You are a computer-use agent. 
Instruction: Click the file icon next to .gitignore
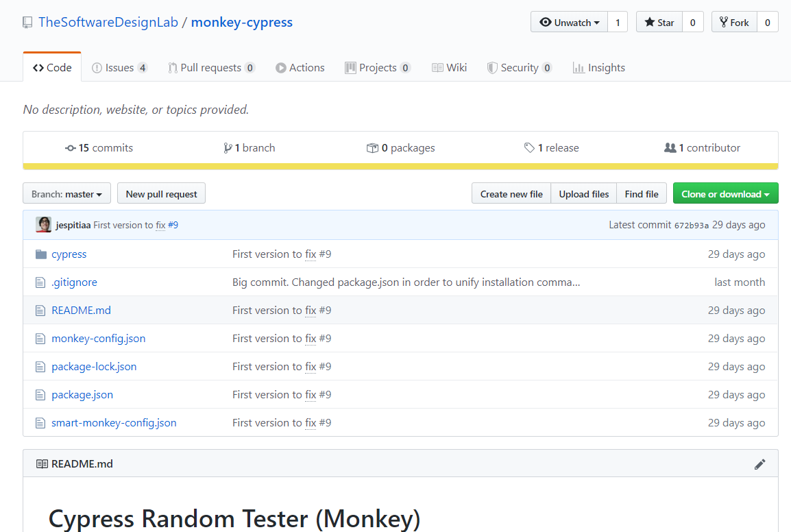point(40,282)
